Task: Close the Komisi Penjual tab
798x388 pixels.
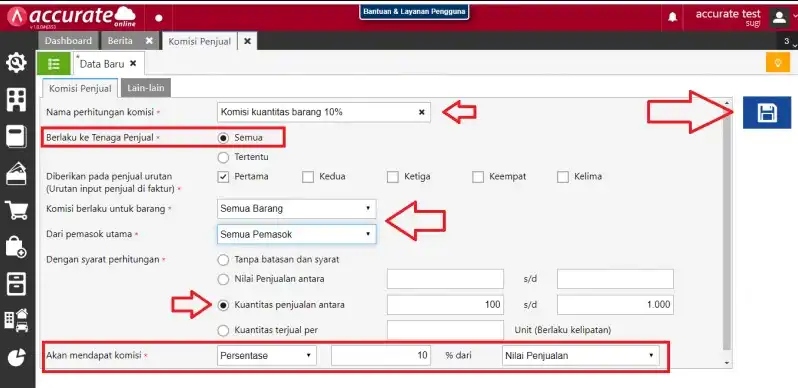Action: [247, 41]
